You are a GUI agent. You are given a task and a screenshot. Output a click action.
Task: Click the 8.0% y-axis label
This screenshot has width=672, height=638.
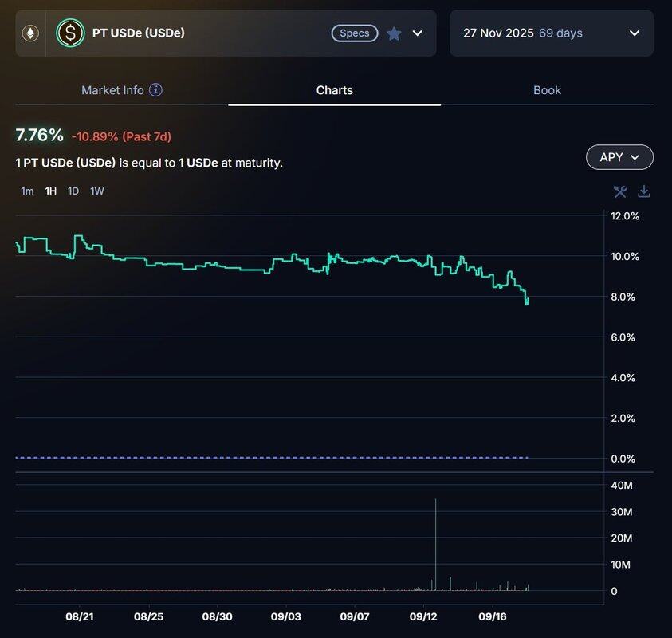click(x=623, y=297)
